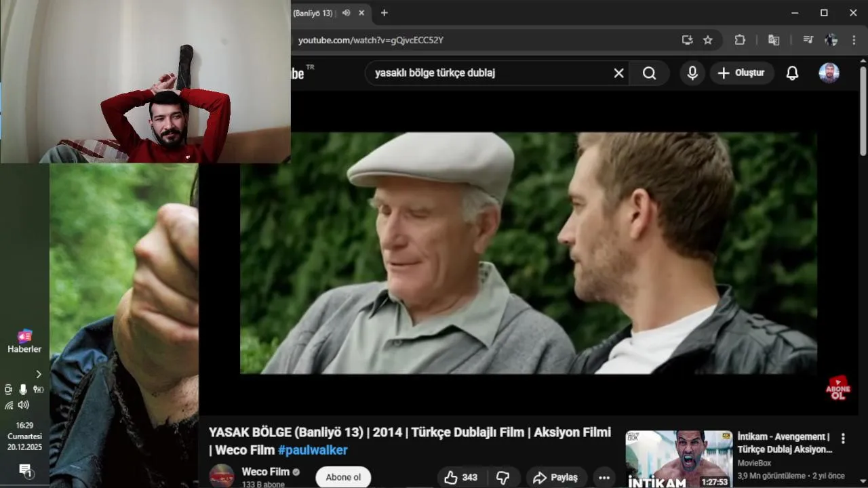Click the camera in-use tray icon

(x=9, y=389)
